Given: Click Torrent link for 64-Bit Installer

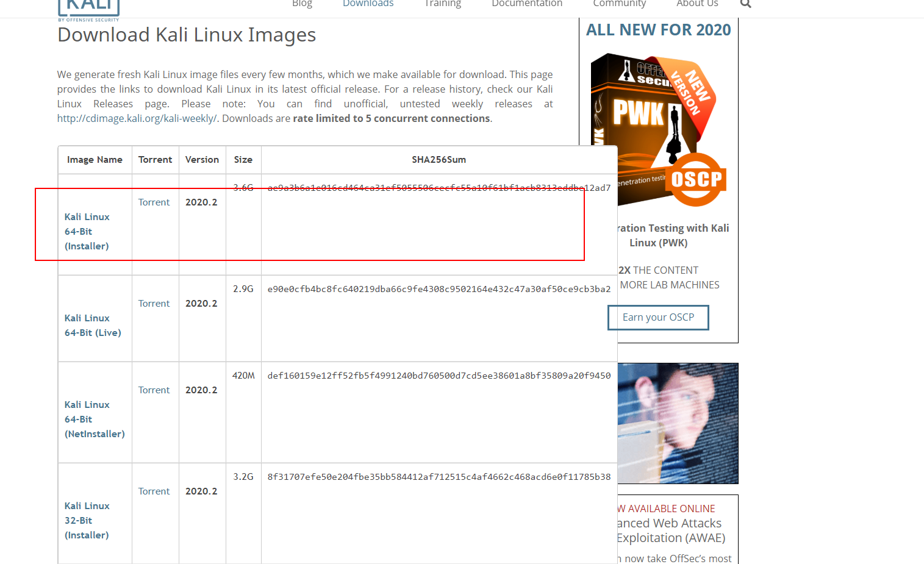Looking at the screenshot, I should [154, 202].
